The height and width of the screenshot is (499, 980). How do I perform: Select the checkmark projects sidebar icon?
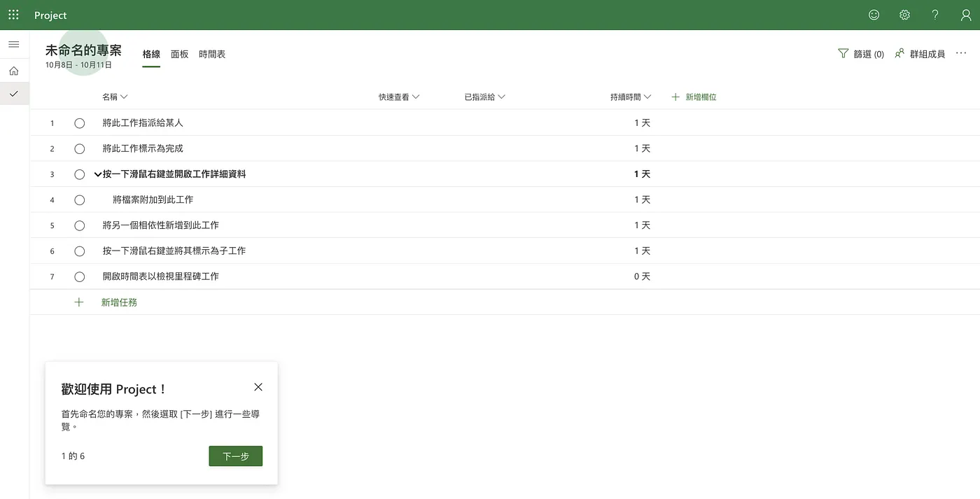tap(14, 93)
